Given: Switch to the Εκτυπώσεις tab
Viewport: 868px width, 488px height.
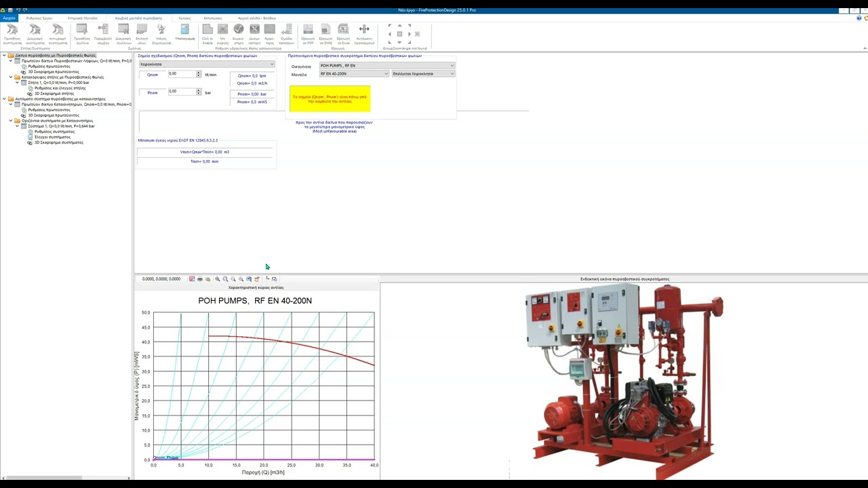Looking at the screenshot, I should [213, 18].
